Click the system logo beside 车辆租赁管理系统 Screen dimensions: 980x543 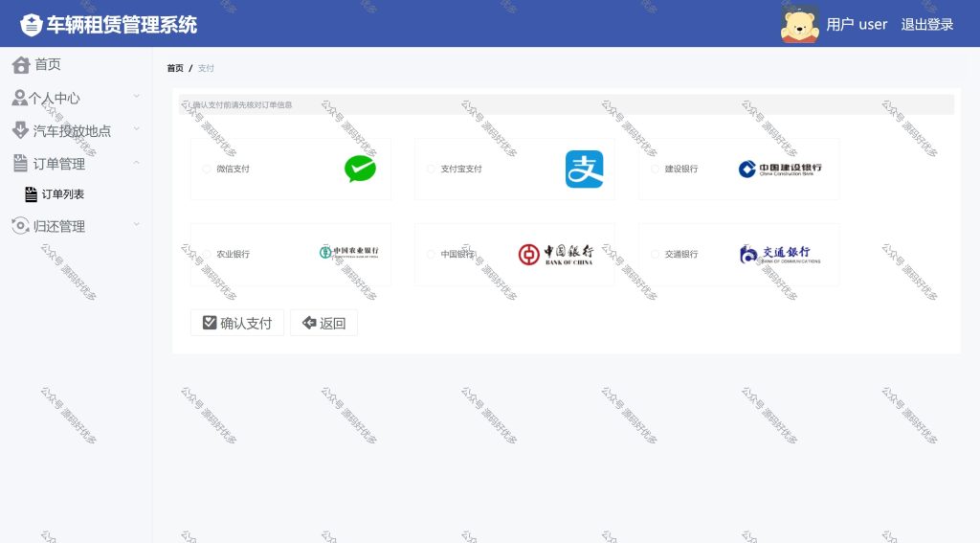31,25
